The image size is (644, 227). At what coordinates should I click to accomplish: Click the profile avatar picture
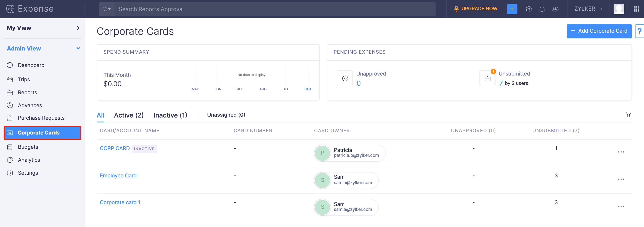coord(619,9)
